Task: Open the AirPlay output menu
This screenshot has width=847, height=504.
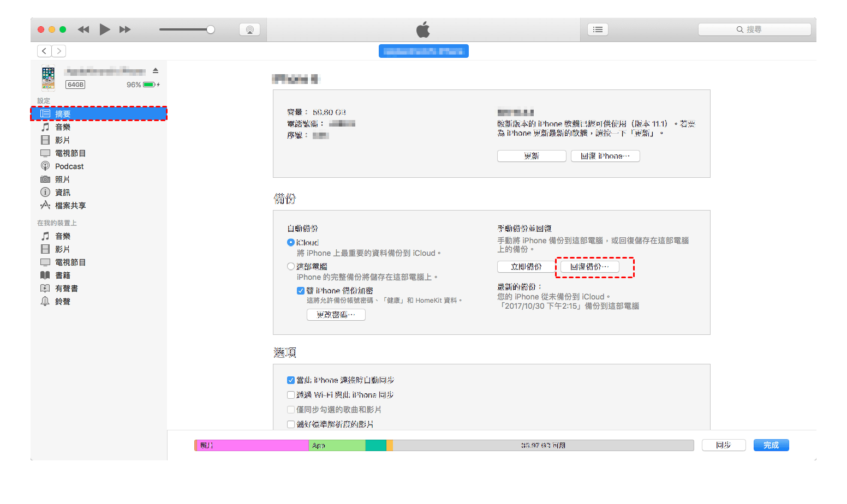Action: (249, 29)
